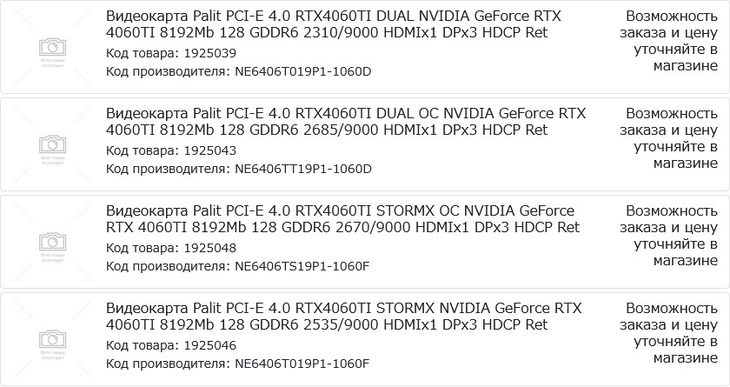730x387 pixels.
Task: Click manufacturer code NE6406TT19P1-1060D
Action: pos(303,169)
